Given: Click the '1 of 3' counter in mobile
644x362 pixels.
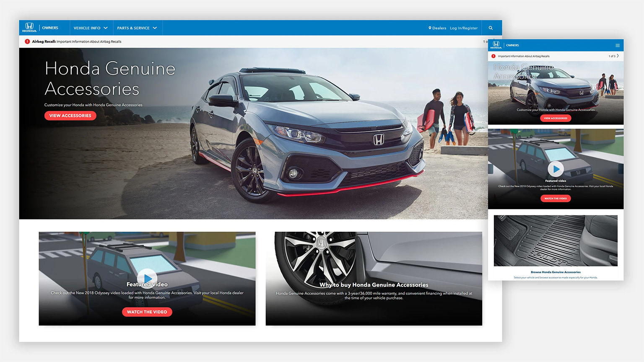Looking at the screenshot, I should pyautogui.click(x=612, y=56).
